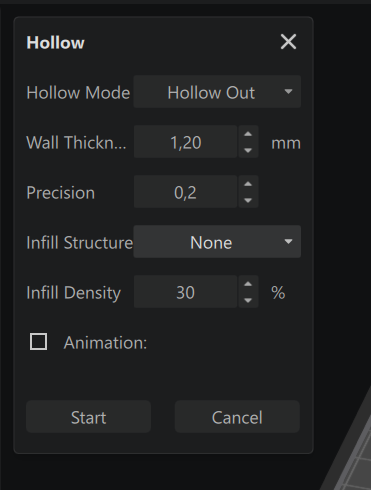Screen dimensions: 371x490
Task: Enable the Animation checkbox
Action: 38,342
